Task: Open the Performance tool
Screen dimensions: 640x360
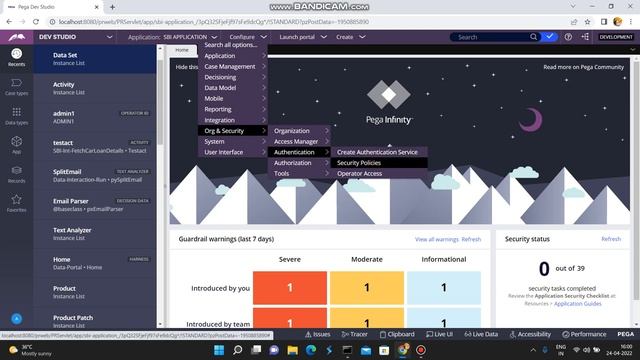Action: point(584,334)
